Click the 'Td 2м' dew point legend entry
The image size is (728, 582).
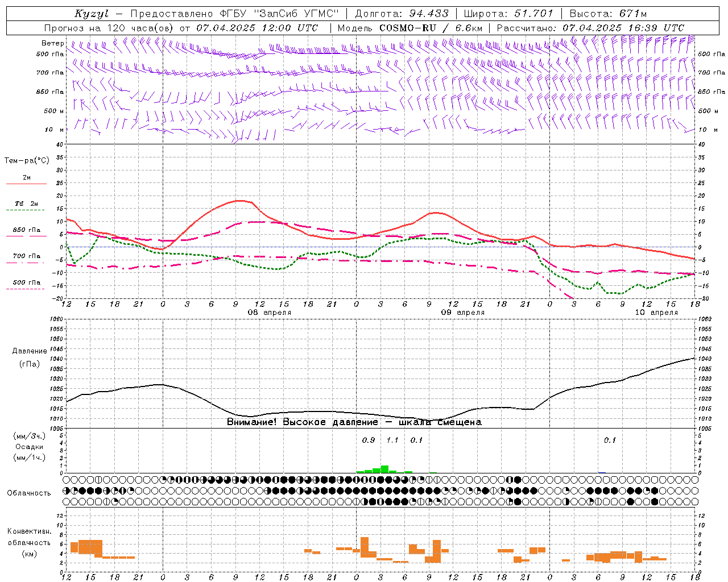(x=26, y=203)
